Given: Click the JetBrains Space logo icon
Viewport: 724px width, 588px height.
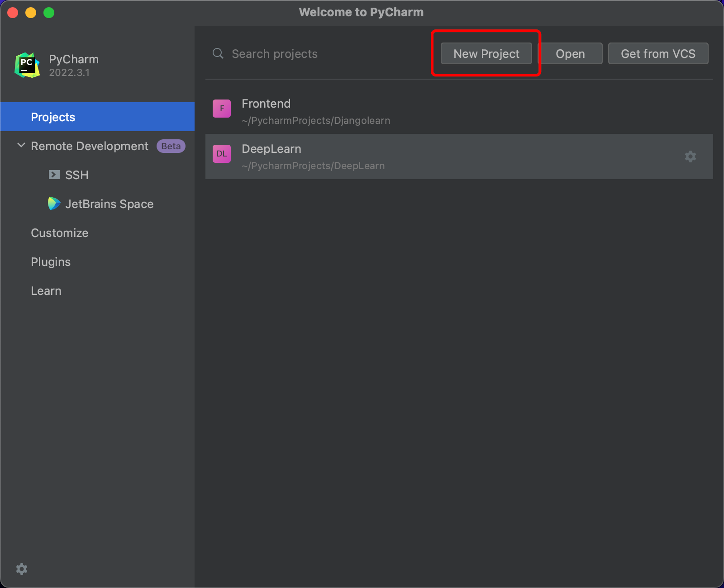Looking at the screenshot, I should pyautogui.click(x=54, y=204).
